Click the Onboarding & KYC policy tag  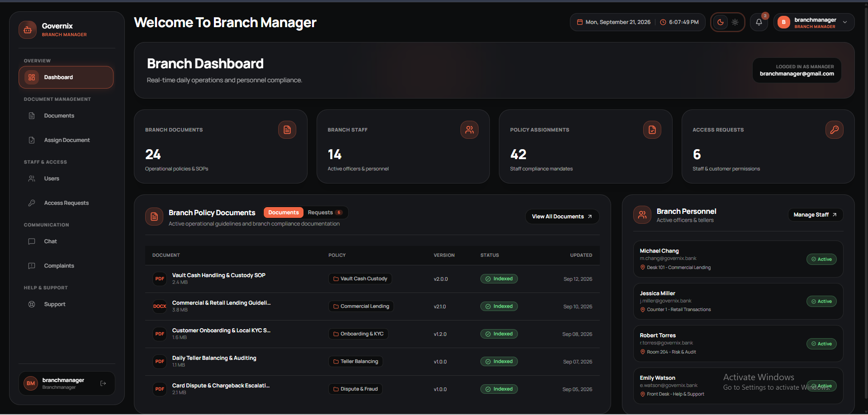pos(358,334)
